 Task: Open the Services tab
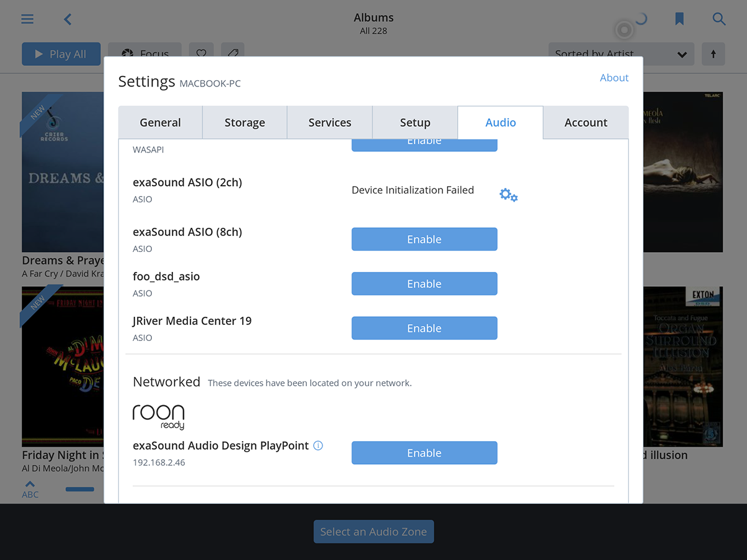click(330, 123)
